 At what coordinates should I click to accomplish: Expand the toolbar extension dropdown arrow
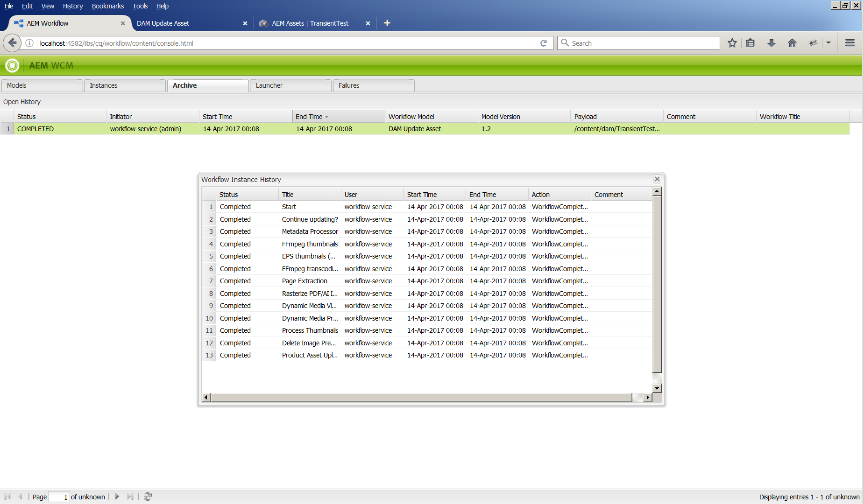point(829,43)
